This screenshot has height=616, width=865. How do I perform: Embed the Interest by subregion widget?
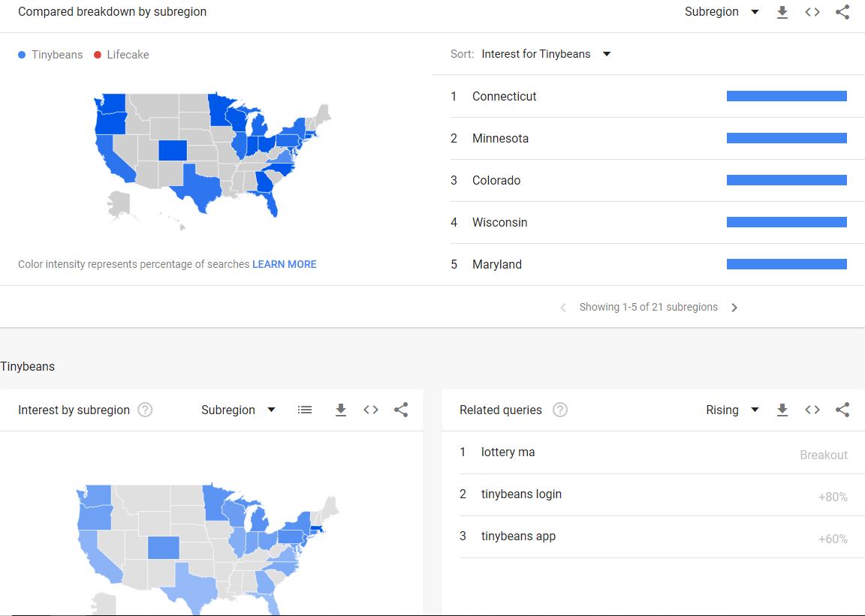tap(371, 410)
